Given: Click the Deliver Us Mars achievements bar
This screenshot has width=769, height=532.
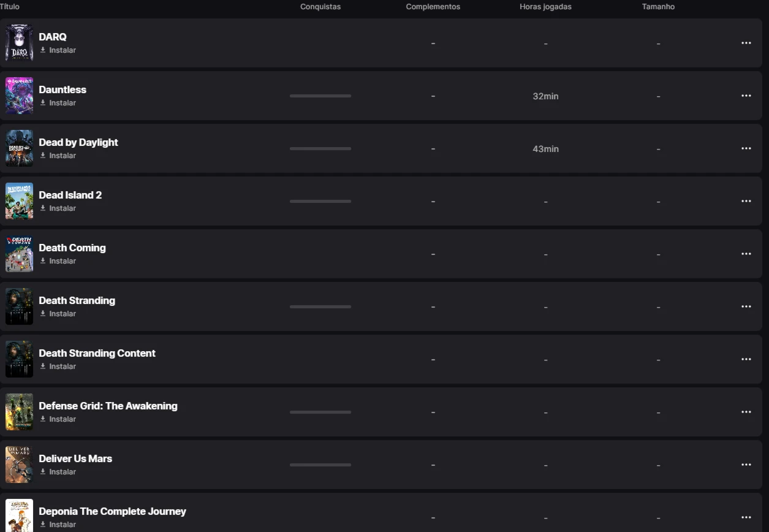Looking at the screenshot, I should 320,465.
